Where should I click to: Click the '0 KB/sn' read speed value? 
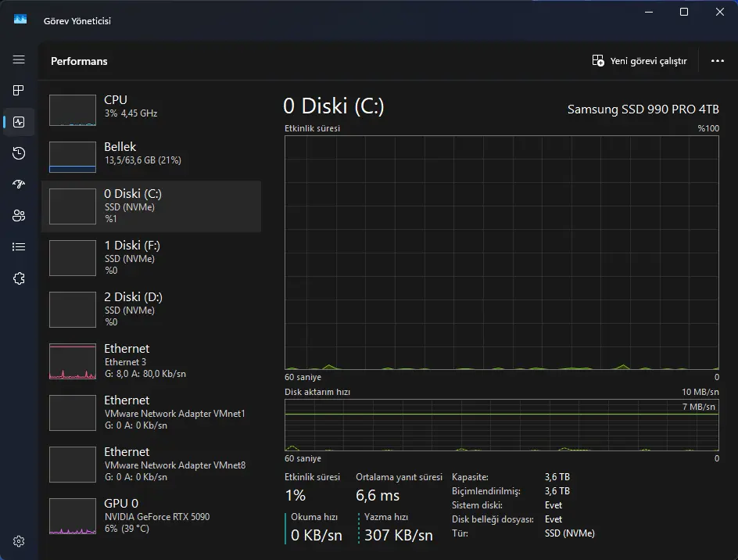click(317, 535)
